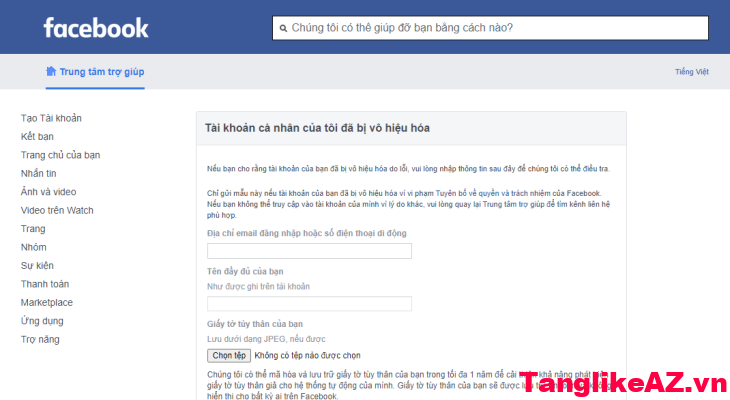
Task: Open the Tạo Tài khoản topic
Action: (51, 118)
